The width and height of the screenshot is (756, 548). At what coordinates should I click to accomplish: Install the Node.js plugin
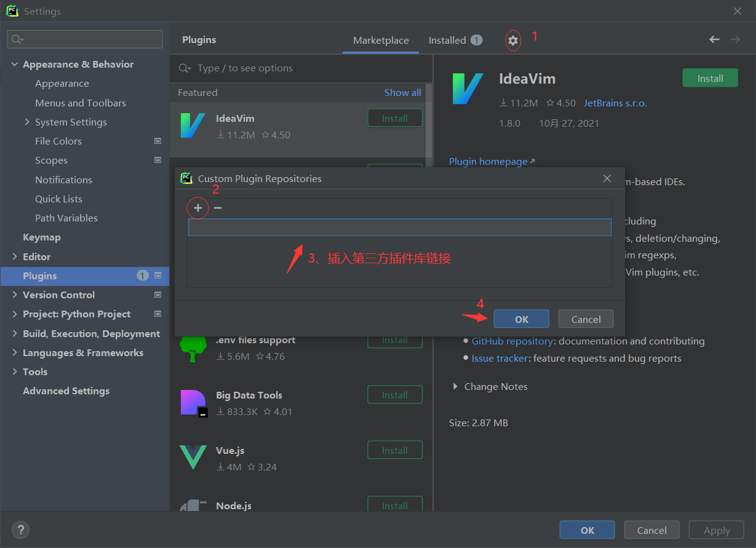coord(395,505)
